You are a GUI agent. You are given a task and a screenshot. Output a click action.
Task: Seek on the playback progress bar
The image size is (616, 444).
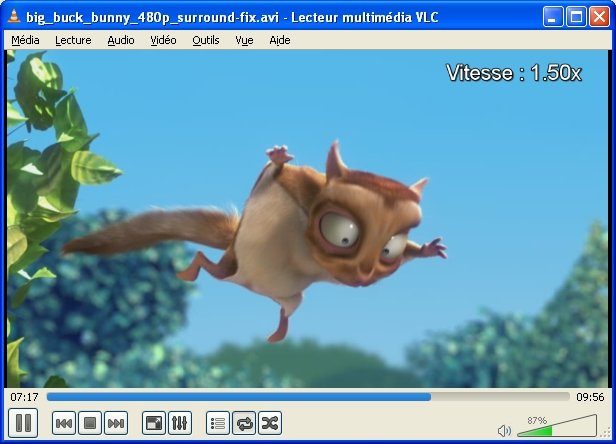[x=308, y=397]
